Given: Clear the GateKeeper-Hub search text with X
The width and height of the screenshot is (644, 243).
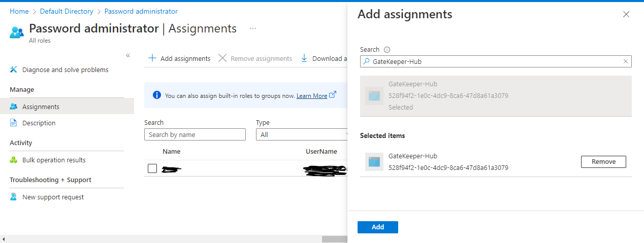Looking at the screenshot, I should [626, 61].
